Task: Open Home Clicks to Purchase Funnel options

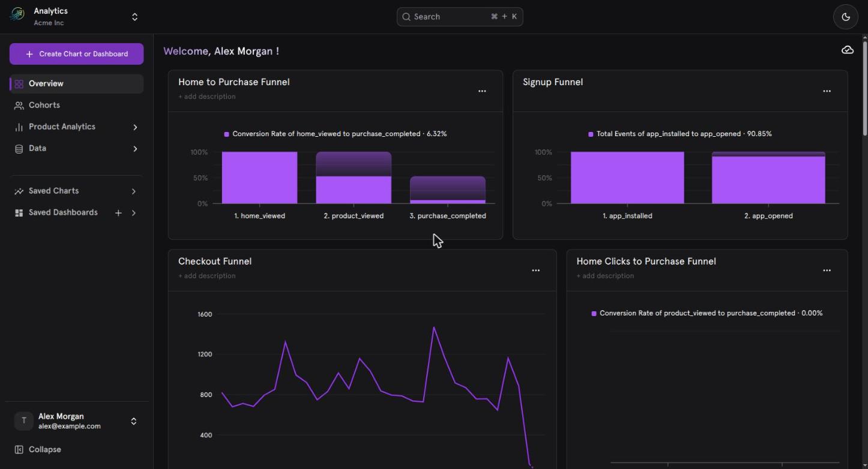Action: click(827, 270)
